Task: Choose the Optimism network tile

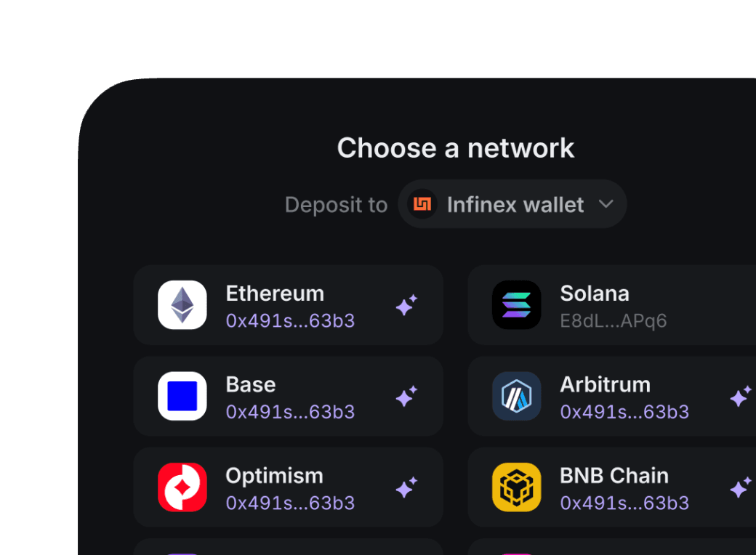Action: click(x=288, y=487)
